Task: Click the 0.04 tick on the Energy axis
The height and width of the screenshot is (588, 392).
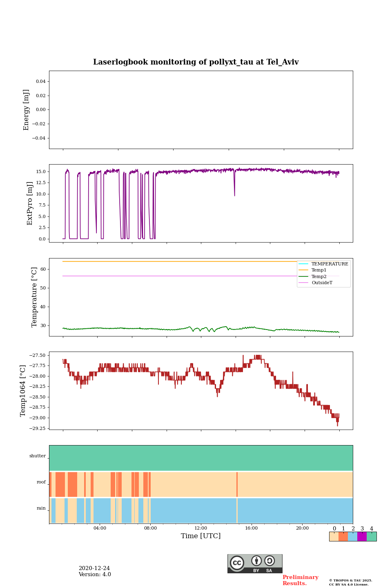Action: point(40,82)
